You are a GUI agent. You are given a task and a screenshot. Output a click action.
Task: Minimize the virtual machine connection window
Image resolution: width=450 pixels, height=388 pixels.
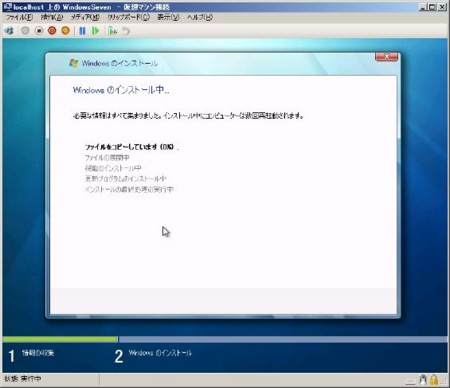[423, 7]
